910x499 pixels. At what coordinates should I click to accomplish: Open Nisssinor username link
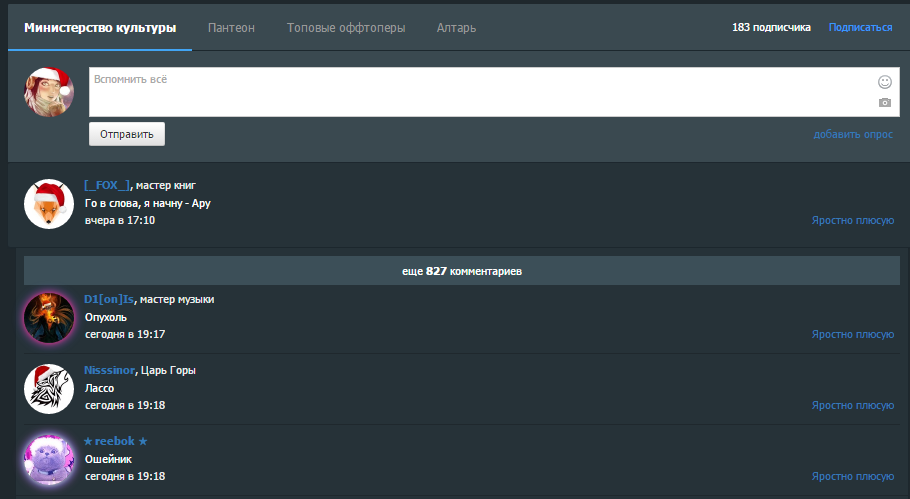[x=109, y=370]
